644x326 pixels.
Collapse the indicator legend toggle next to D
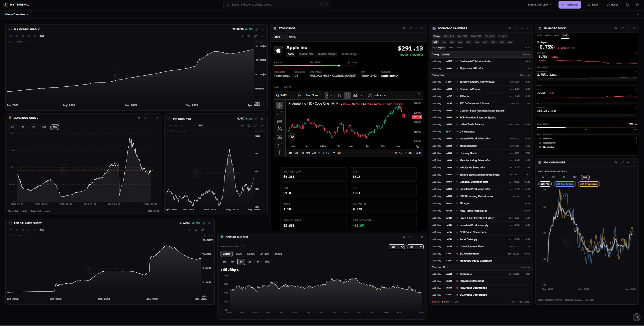tap(333, 104)
